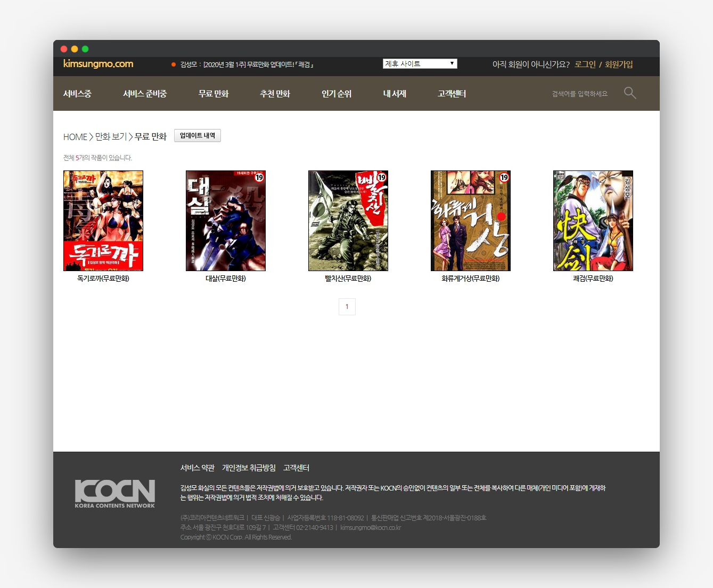Open the 빨치산 cover thumbnail
The image size is (713, 588).
click(x=348, y=220)
